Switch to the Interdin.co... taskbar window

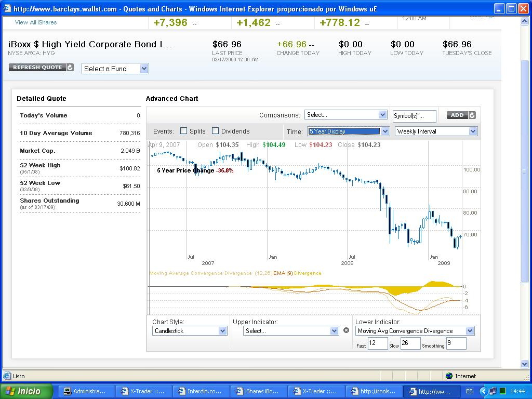(x=201, y=391)
